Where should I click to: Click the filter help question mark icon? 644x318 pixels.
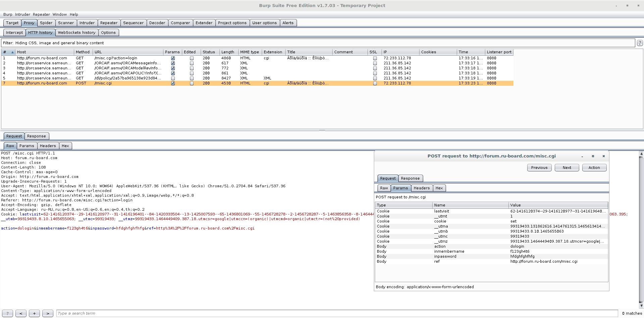(x=640, y=43)
